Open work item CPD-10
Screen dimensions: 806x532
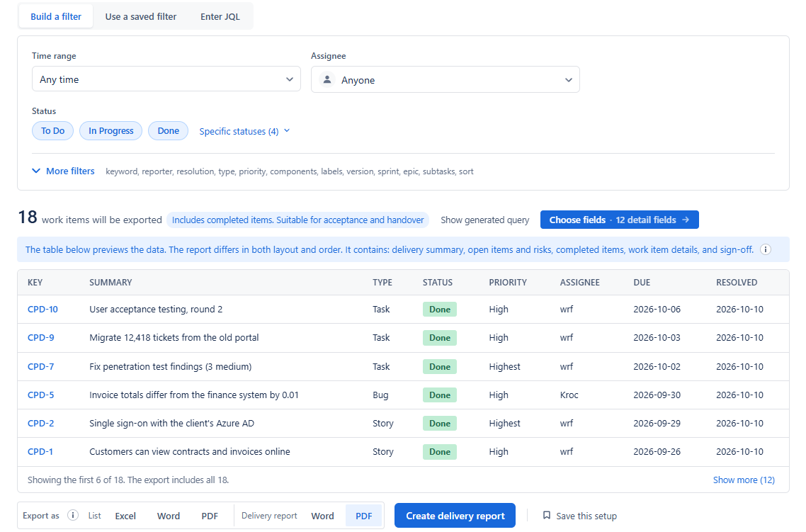point(42,309)
